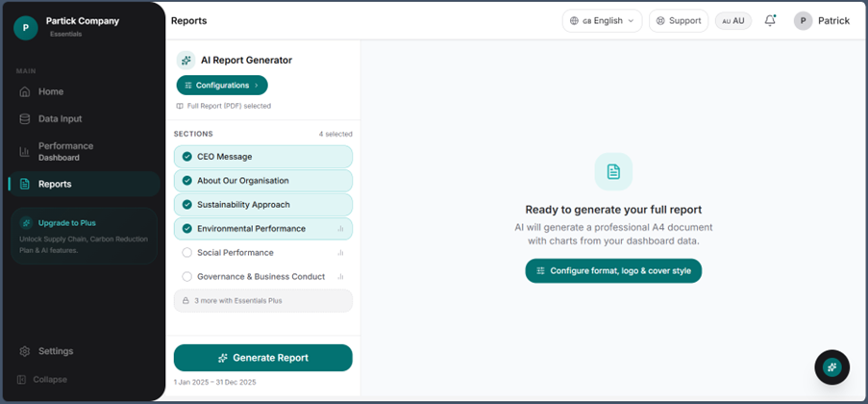Click the Patrick profile avatar
Viewport: 868px width, 404px height.
click(x=803, y=21)
